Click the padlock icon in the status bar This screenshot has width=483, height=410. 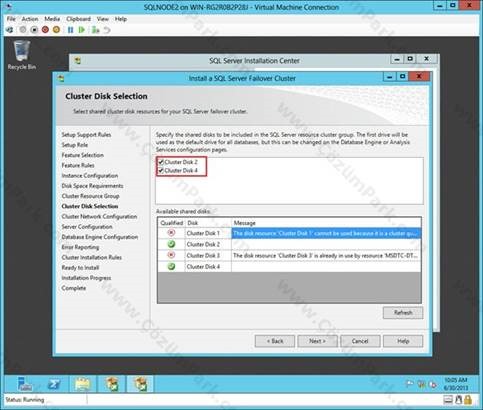click(x=468, y=400)
